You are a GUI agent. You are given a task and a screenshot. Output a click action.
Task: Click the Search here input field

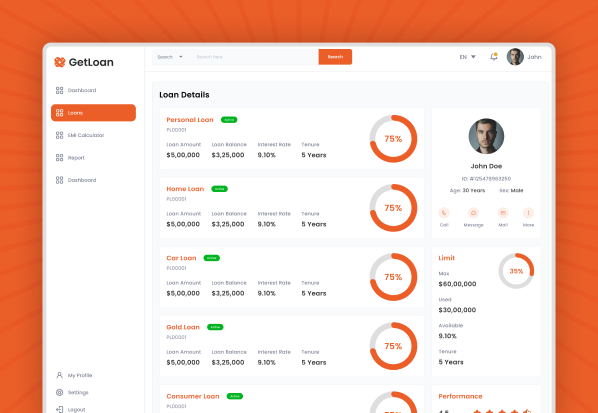pos(255,57)
